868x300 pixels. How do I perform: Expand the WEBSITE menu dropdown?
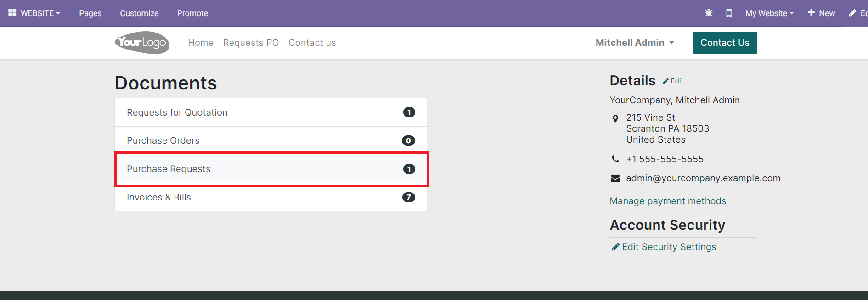coord(40,13)
